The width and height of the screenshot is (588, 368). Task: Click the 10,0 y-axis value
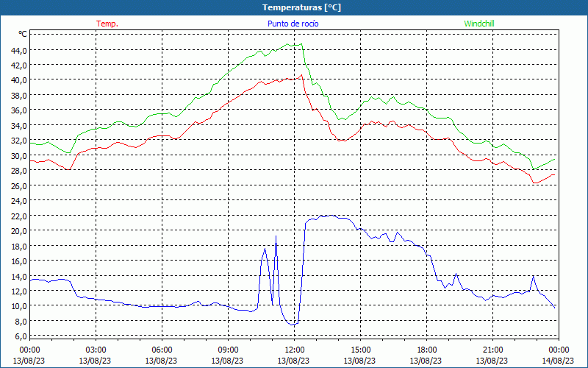(x=19, y=306)
